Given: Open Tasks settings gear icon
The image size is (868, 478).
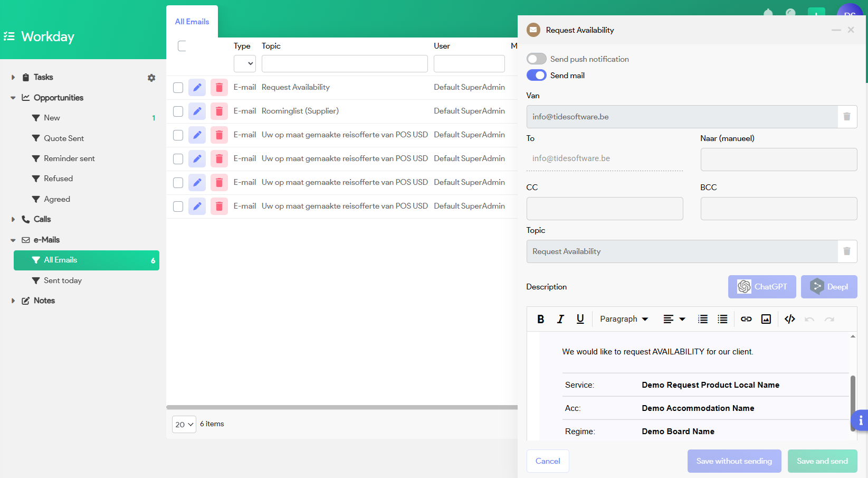Looking at the screenshot, I should [x=151, y=78].
